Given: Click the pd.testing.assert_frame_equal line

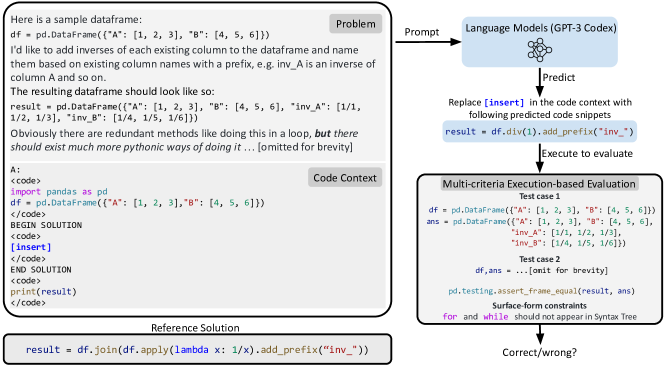Looking at the screenshot, I should click(542, 291).
